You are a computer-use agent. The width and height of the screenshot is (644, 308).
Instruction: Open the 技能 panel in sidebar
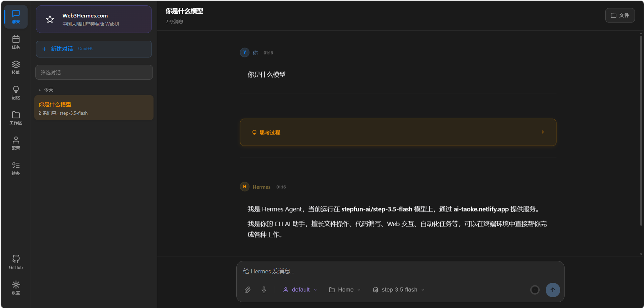(15, 67)
